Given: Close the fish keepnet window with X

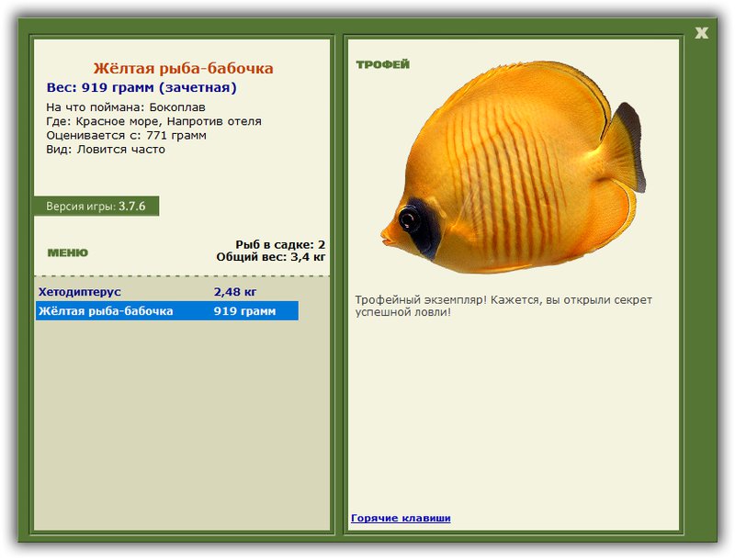Looking at the screenshot, I should [x=701, y=32].
